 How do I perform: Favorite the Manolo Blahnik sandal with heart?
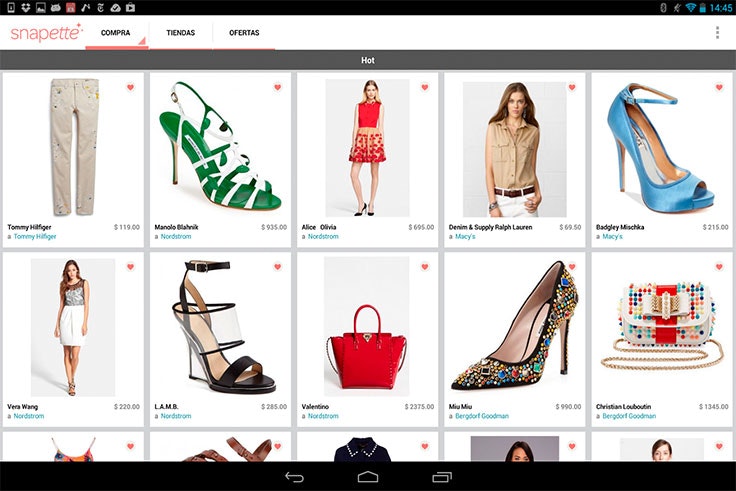point(277,87)
